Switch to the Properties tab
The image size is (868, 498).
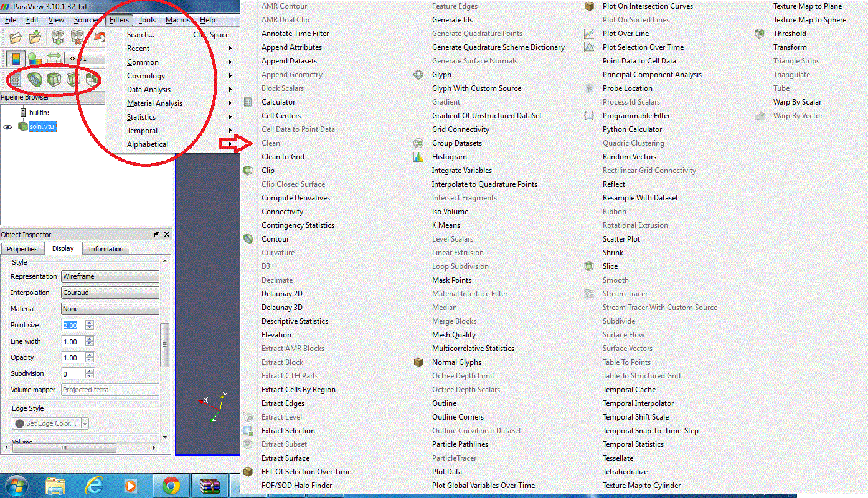coord(22,249)
